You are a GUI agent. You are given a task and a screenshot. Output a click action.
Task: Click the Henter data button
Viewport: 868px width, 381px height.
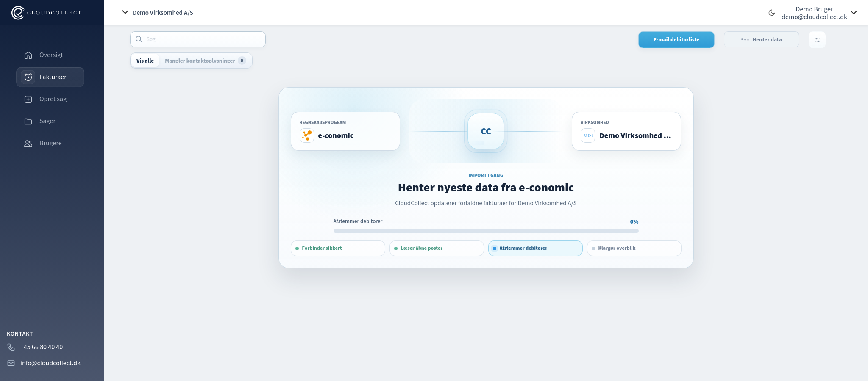coord(762,39)
